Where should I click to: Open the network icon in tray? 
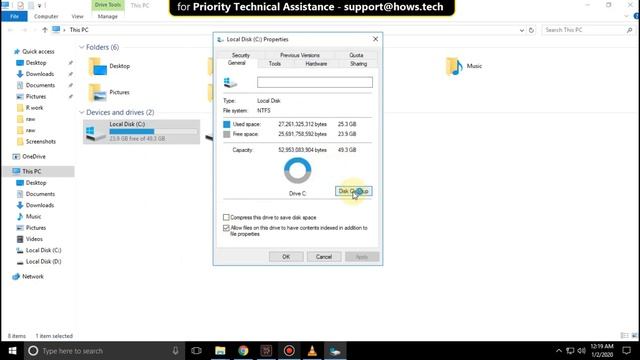click(x=570, y=351)
